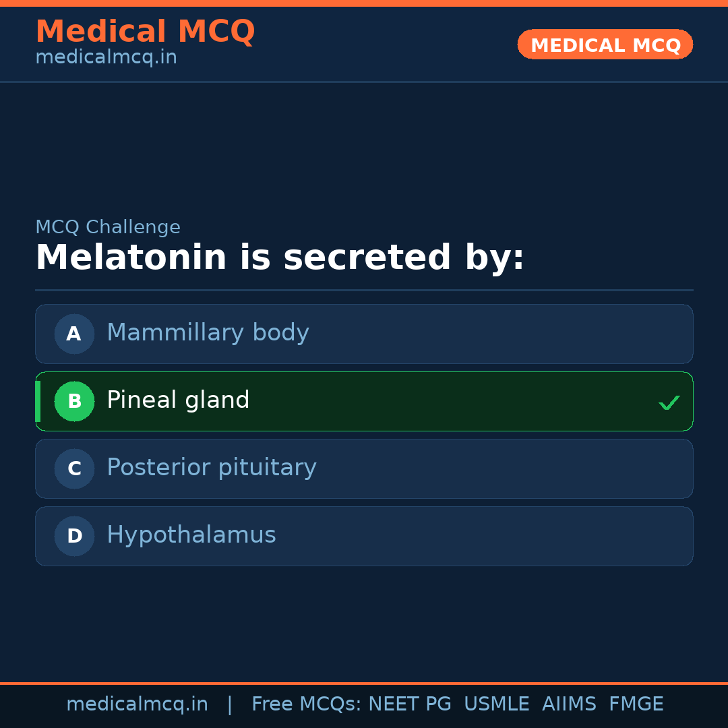Click the Free MCQs footer text
Viewport: 728px width, 728px height.
[306, 704]
